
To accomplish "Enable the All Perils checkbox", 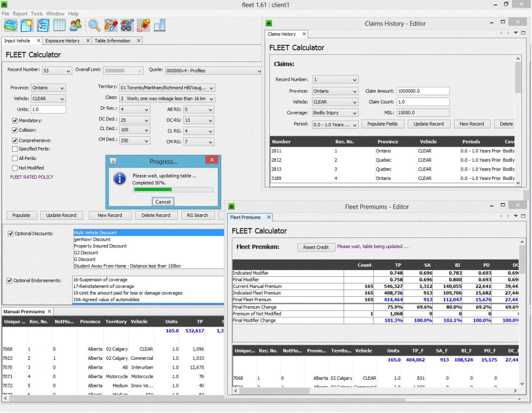I will [x=14, y=158].
